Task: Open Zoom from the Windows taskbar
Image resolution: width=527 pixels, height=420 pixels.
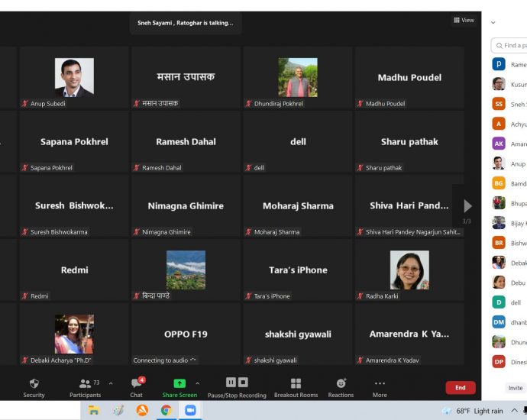Action: pyautogui.click(x=190, y=410)
